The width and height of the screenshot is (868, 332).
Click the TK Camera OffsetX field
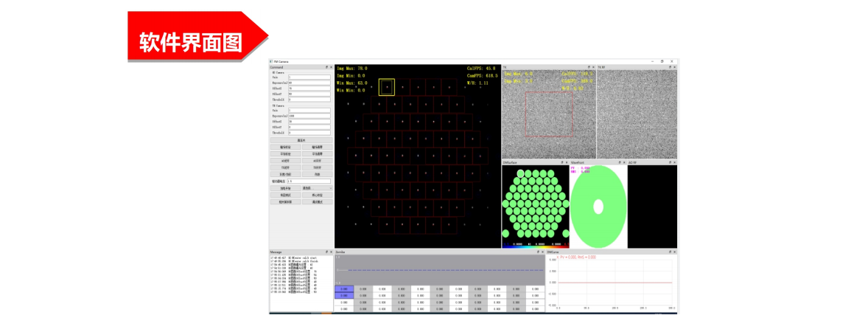[309, 122]
